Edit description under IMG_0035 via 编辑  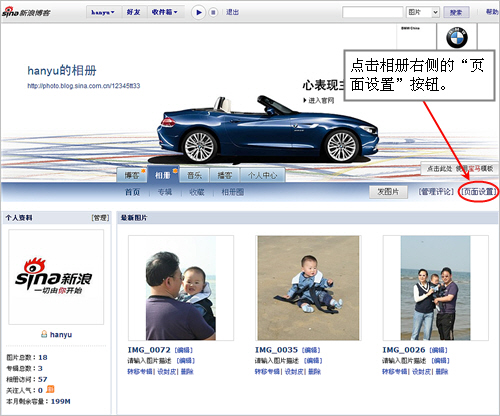pos(313,361)
